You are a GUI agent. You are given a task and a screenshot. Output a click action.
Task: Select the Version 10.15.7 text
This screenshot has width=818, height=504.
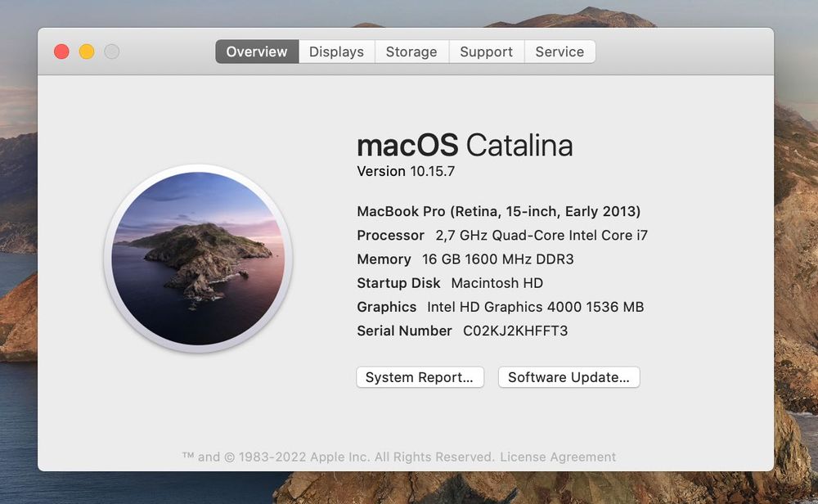(x=406, y=171)
